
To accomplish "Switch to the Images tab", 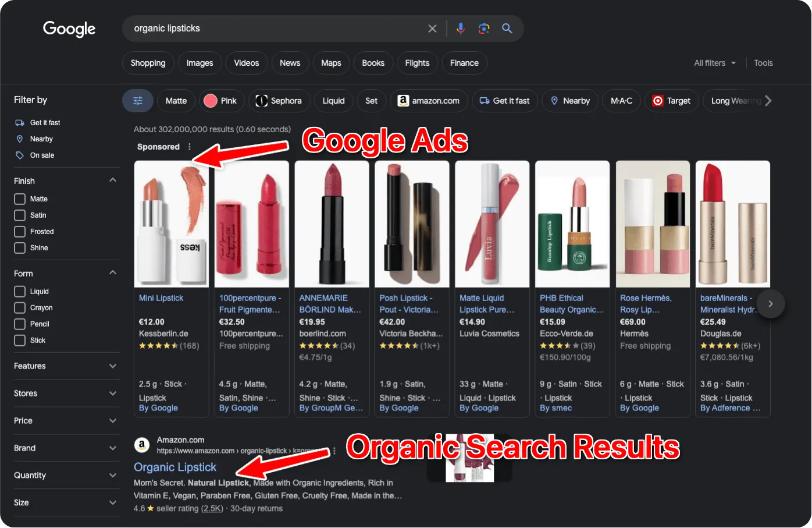I will 200,63.
